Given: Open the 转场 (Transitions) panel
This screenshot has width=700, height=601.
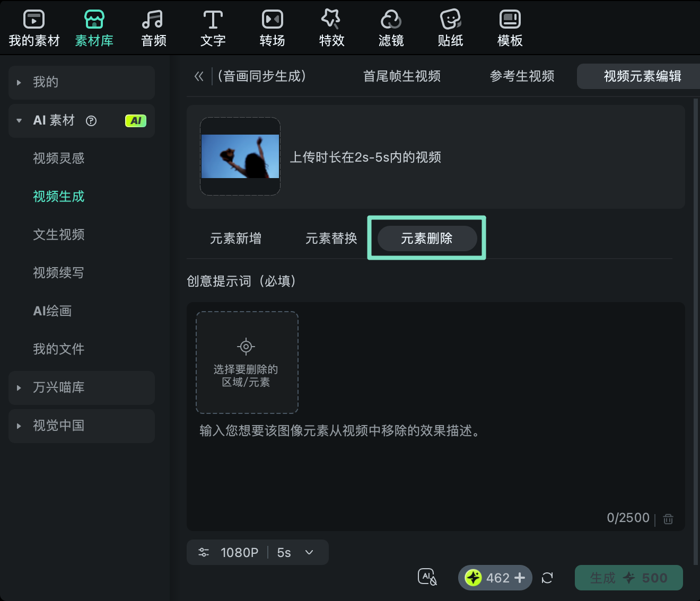Looking at the screenshot, I should click(x=272, y=26).
